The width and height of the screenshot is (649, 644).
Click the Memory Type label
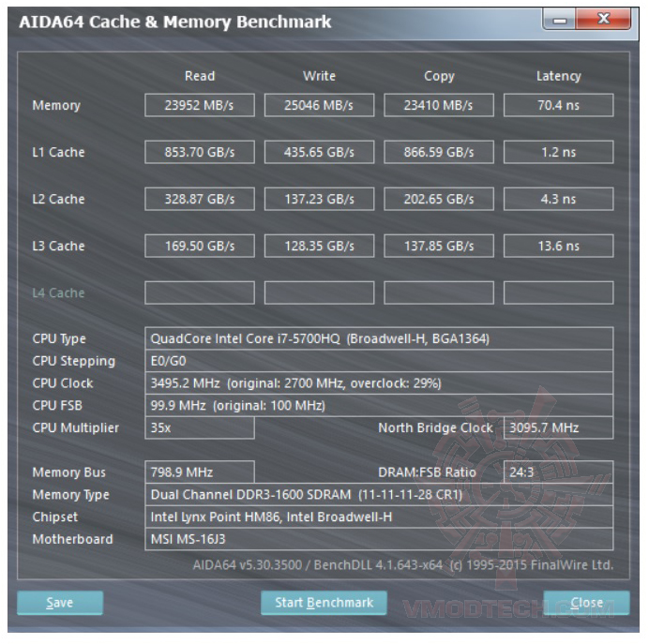tap(70, 495)
